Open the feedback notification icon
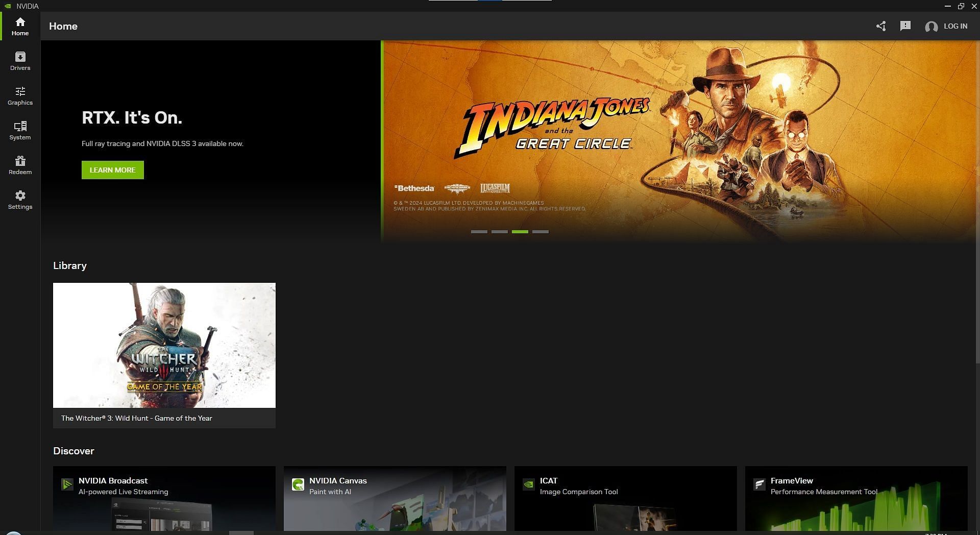The width and height of the screenshot is (980, 535). coord(905,26)
